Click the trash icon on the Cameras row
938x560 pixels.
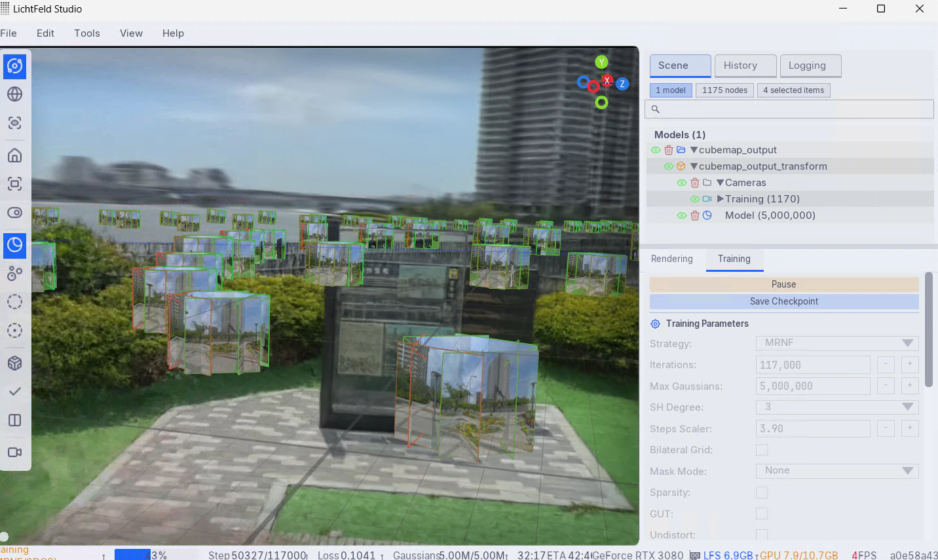click(x=695, y=183)
